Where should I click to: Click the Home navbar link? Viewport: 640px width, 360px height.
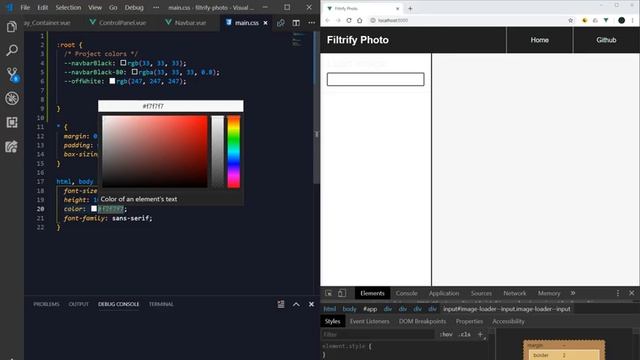click(x=539, y=40)
